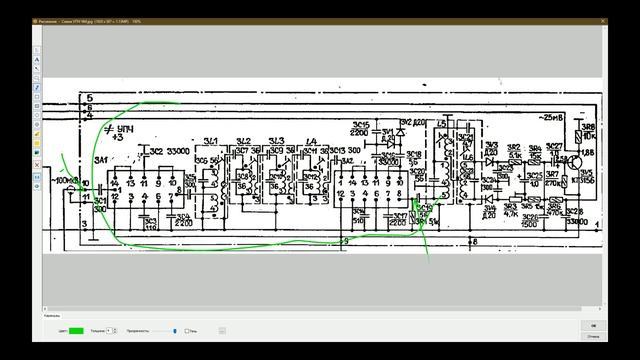Click the round icon at toolbar bottom
The width and height of the screenshot is (640, 360).
[x=37, y=187]
